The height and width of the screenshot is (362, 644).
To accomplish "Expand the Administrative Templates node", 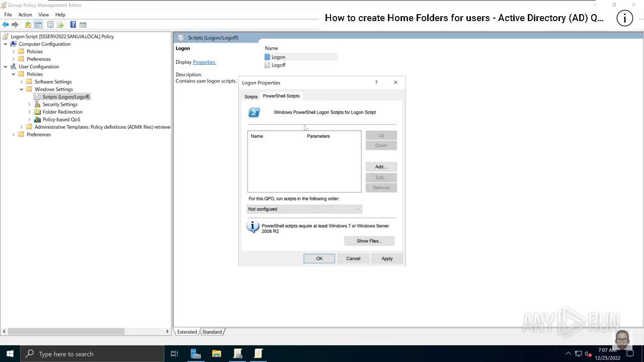I will tap(22, 127).
